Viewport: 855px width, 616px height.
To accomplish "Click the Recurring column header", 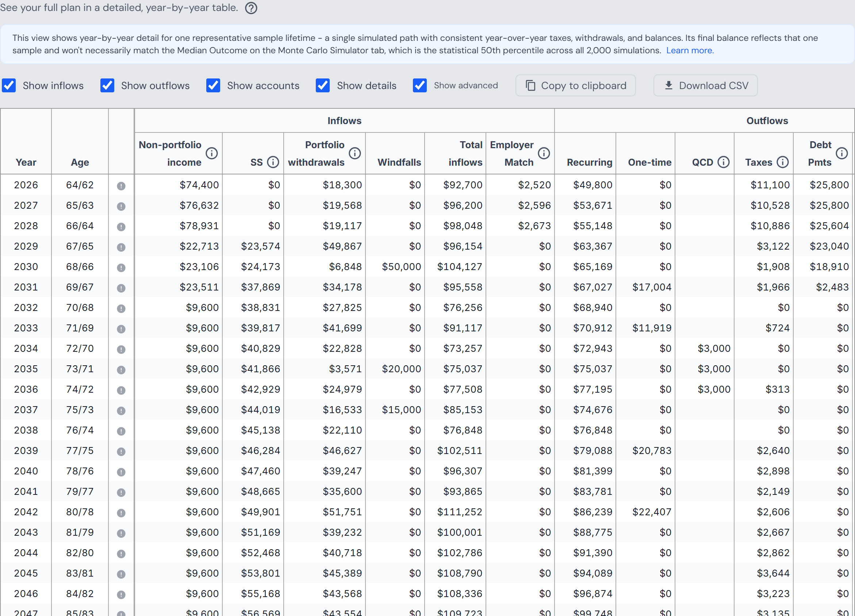I will click(x=590, y=162).
